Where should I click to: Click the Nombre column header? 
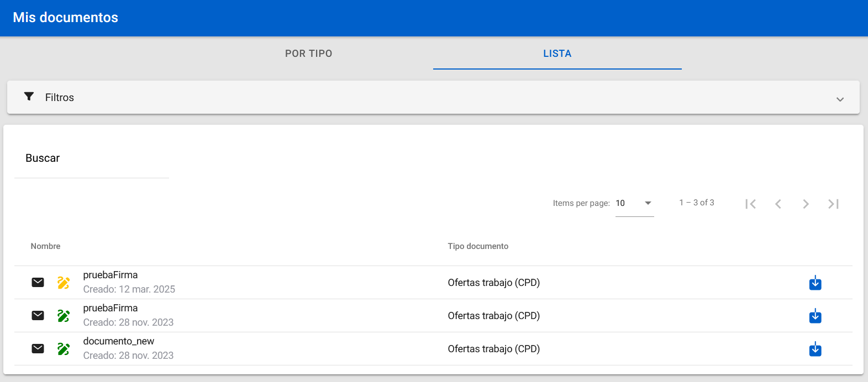click(45, 246)
